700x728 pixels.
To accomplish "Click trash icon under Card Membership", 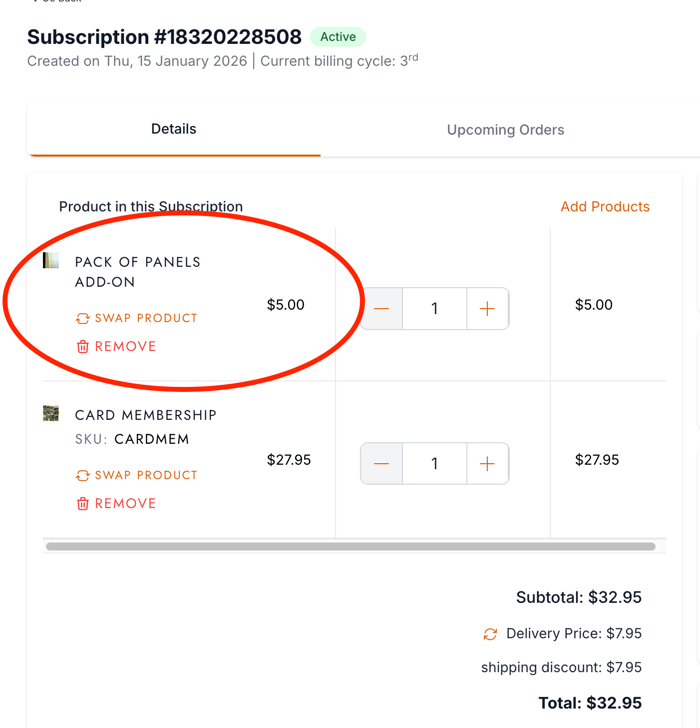I will click(83, 503).
